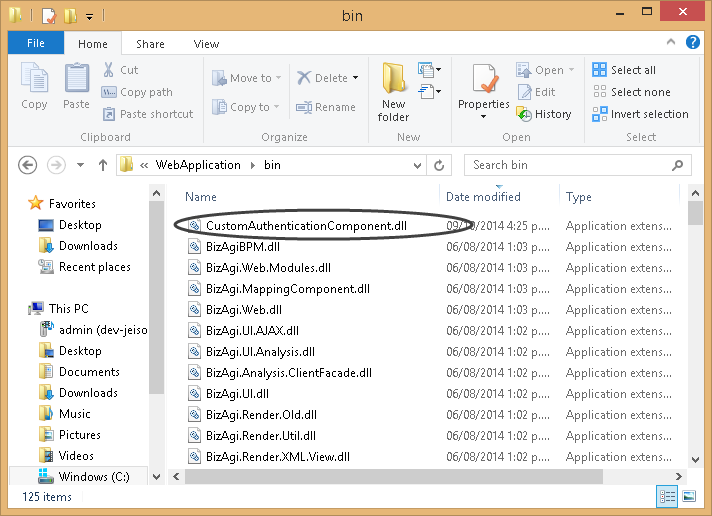Click Invert selection
712x516 pixels.
click(x=640, y=114)
